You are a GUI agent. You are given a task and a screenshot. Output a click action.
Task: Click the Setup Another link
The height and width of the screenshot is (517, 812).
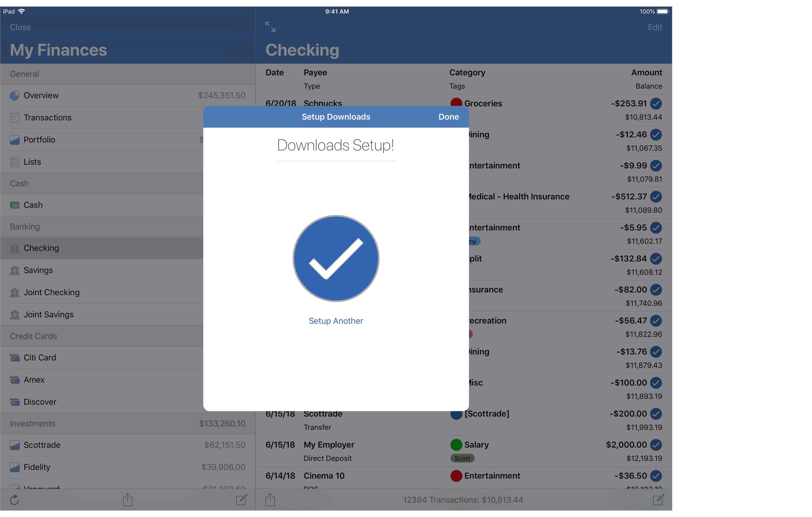[336, 321]
